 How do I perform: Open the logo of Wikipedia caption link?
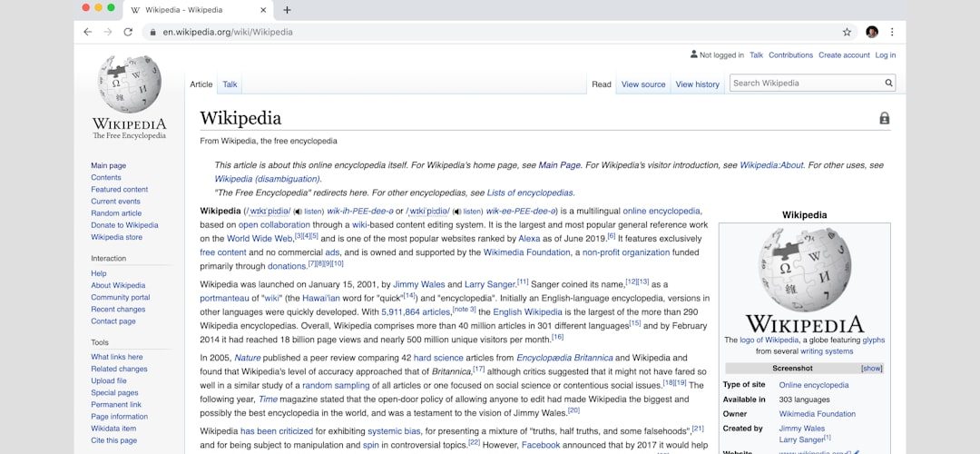pos(769,340)
